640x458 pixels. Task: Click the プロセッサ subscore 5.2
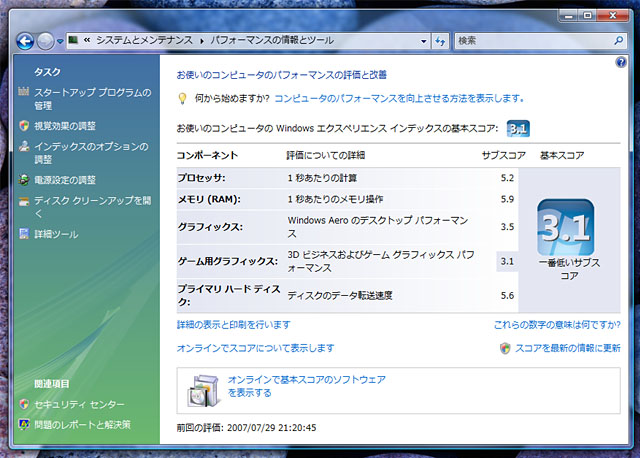(507, 178)
